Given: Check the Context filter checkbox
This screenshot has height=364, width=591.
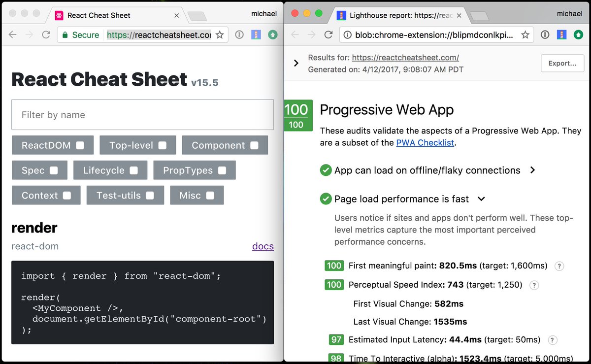Looking at the screenshot, I should tap(67, 196).
